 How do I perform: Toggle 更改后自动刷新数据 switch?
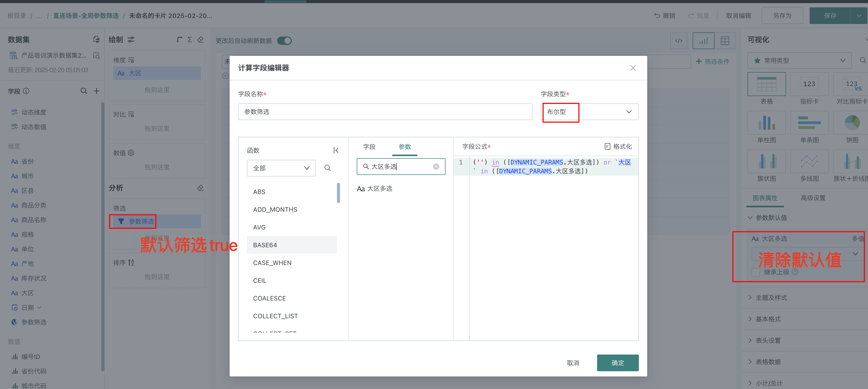pyautogui.click(x=284, y=41)
